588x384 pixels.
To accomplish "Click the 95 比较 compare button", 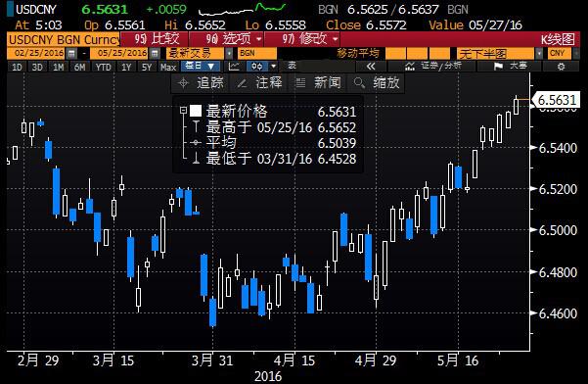I will coord(156,39).
